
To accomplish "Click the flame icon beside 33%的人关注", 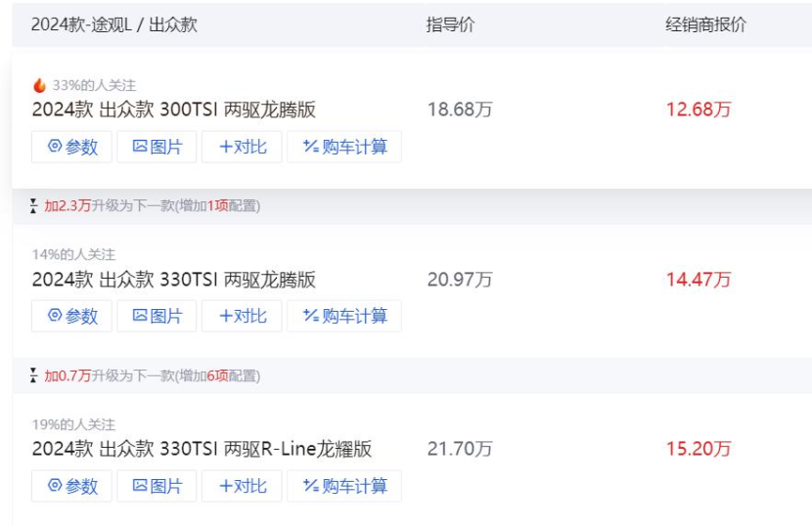I will (x=39, y=85).
